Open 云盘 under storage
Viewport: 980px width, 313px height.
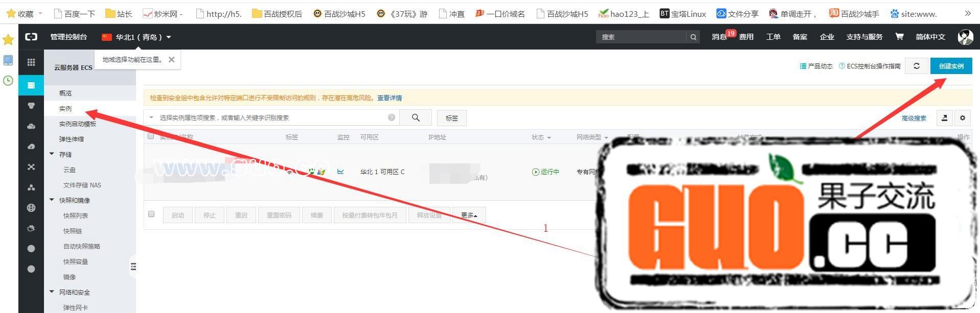point(70,170)
